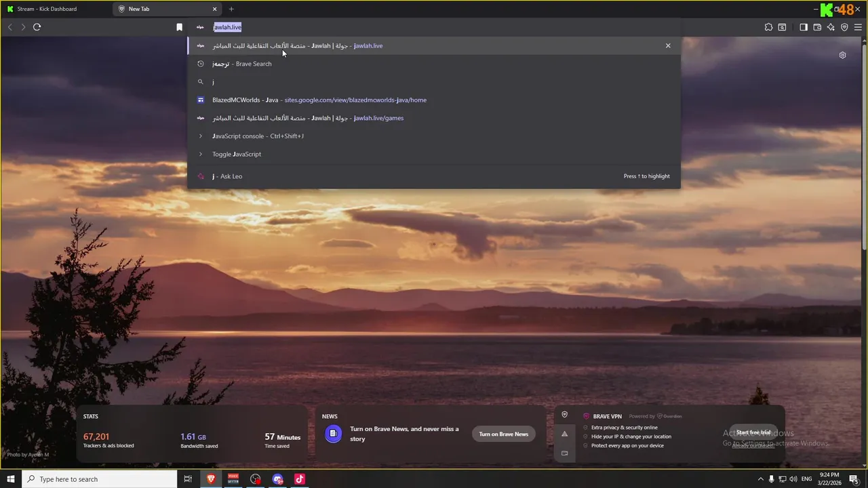Click the Type here to search box

click(x=100, y=479)
